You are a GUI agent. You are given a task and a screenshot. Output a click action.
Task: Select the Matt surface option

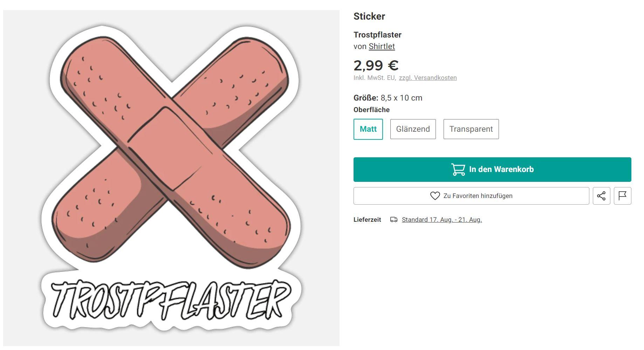click(368, 129)
